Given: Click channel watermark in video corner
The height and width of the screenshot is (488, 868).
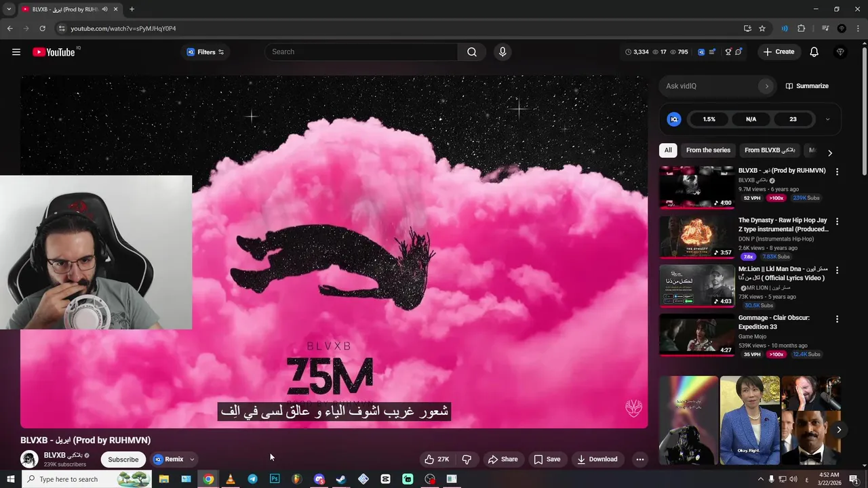Looking at the screenshot, I should (633, 408).
